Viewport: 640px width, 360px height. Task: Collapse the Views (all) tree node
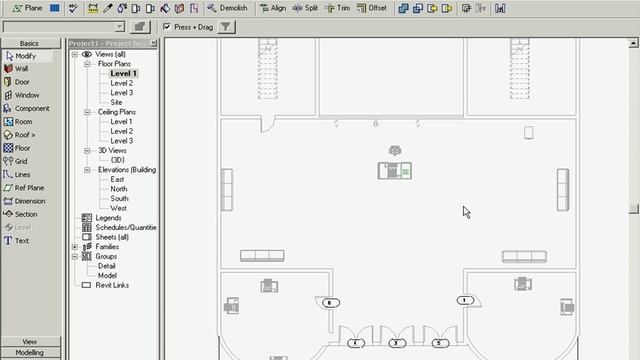(75, 54)
